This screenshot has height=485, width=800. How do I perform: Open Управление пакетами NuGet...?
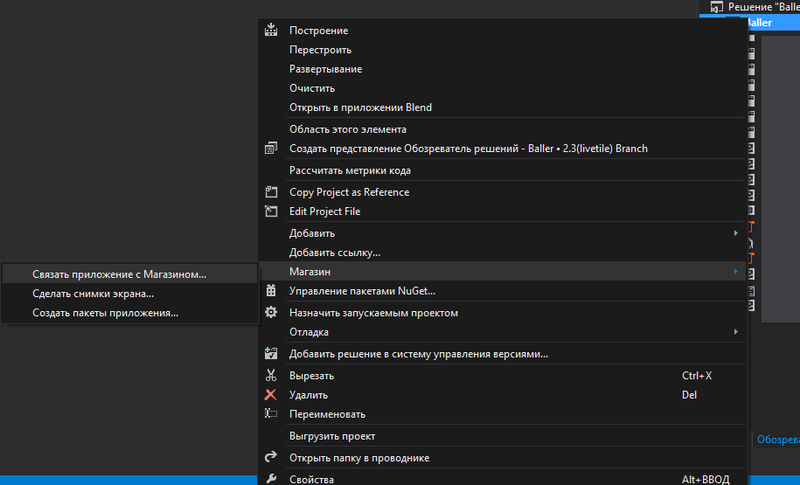point(503,291)
